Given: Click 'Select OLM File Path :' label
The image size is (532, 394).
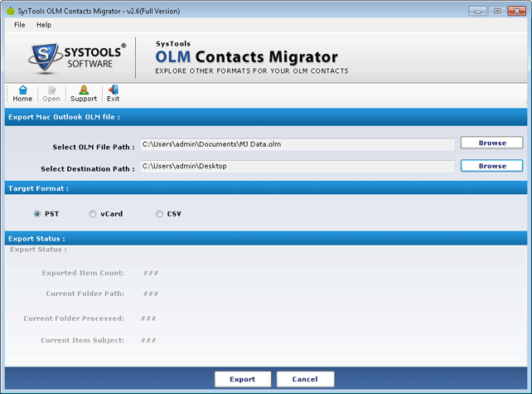Looking at the screenshot, I should click(94, 147).
